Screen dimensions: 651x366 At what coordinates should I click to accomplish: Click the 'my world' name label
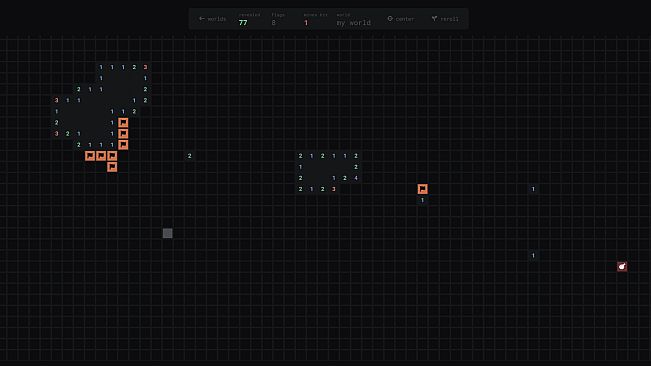coord(354,23)
